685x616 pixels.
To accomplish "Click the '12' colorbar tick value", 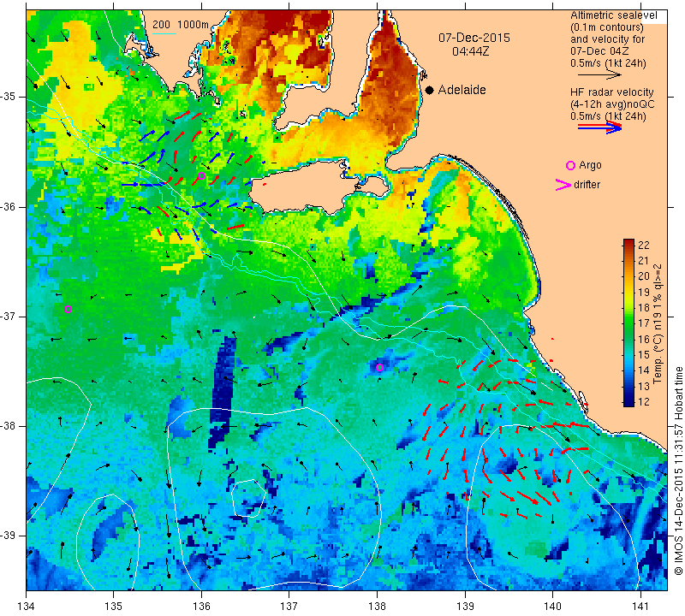I will click(x=644, y=401).
